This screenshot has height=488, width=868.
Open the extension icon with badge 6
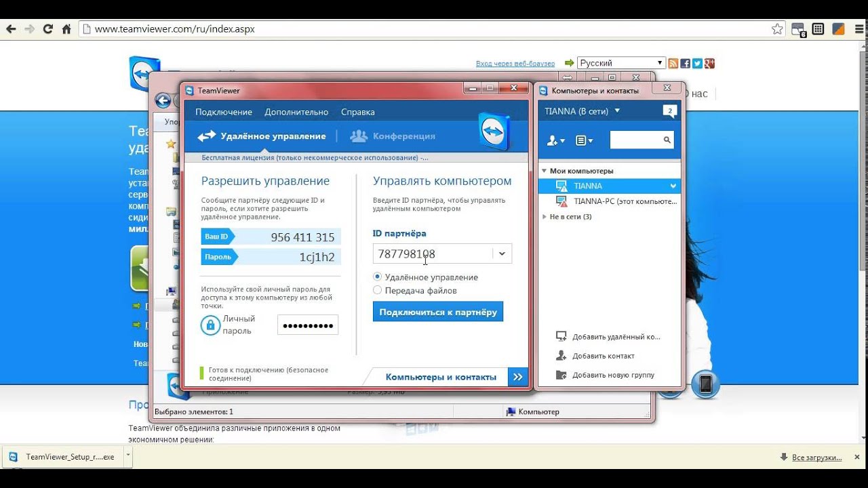coord(798,29)
